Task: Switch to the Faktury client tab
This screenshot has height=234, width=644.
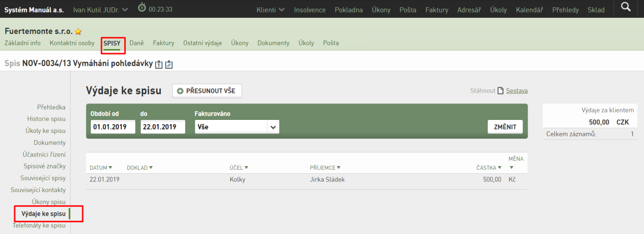Action: pyautogui.click(x=164, y=43)
